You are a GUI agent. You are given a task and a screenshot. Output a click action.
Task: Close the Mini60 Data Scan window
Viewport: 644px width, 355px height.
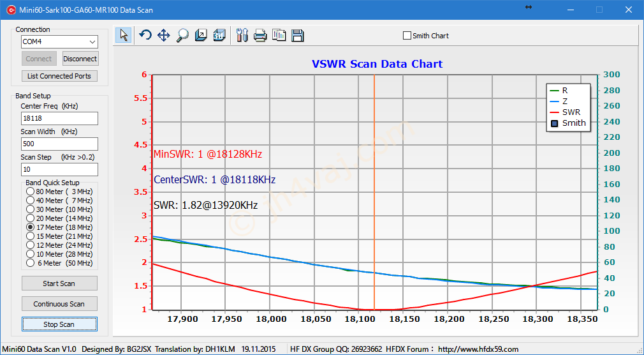[629, 10]
